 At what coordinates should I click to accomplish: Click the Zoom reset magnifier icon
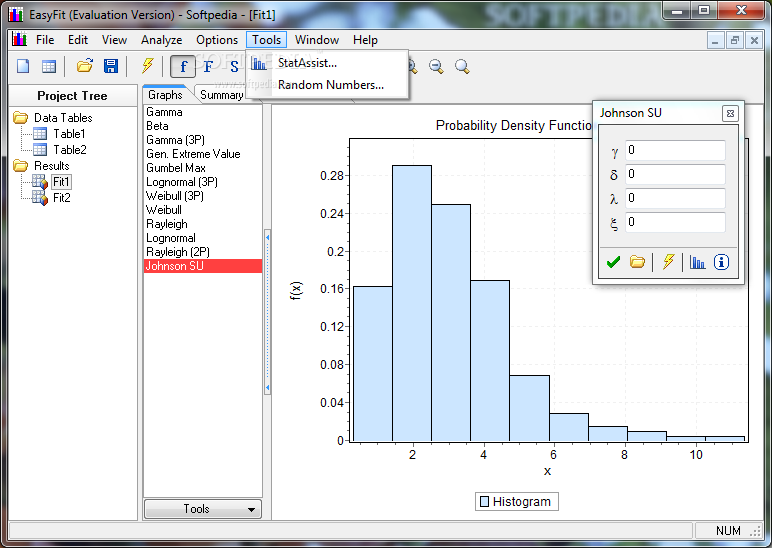462,66
